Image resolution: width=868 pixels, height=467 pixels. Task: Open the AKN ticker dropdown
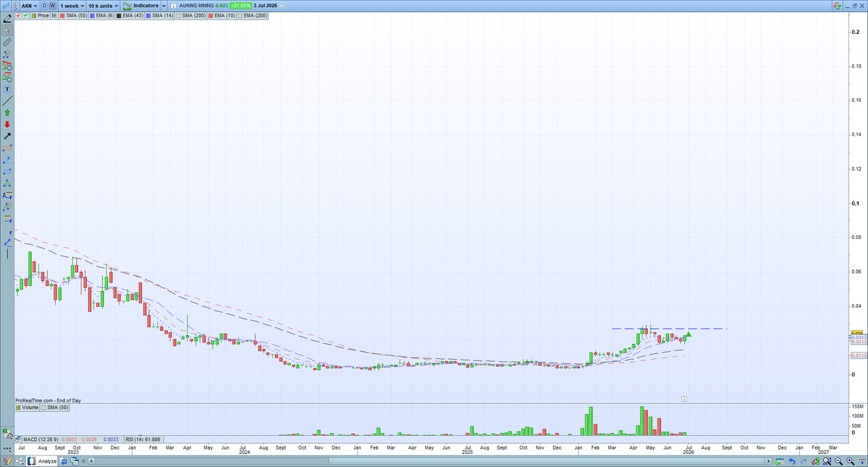point(29,6)
